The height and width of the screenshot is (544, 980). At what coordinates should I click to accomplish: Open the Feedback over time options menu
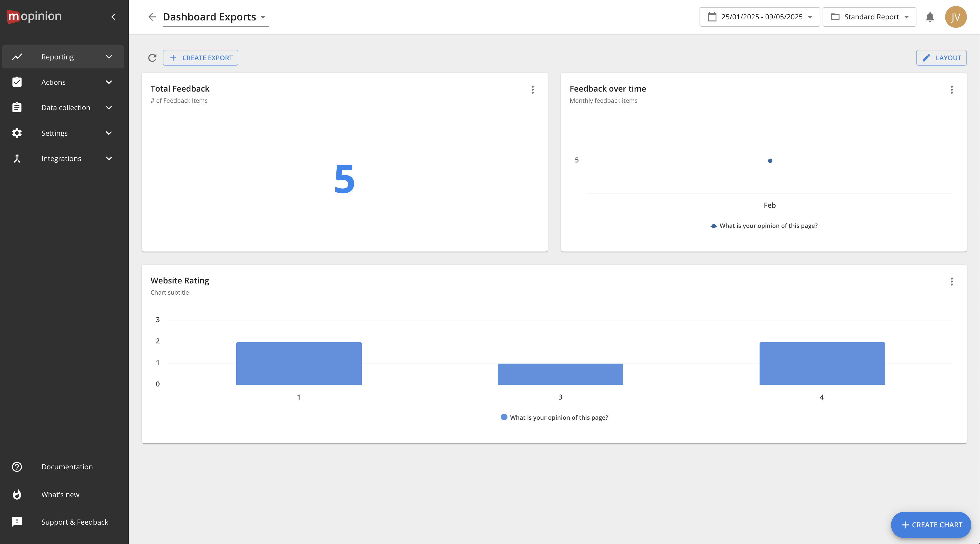coord(952,90)
